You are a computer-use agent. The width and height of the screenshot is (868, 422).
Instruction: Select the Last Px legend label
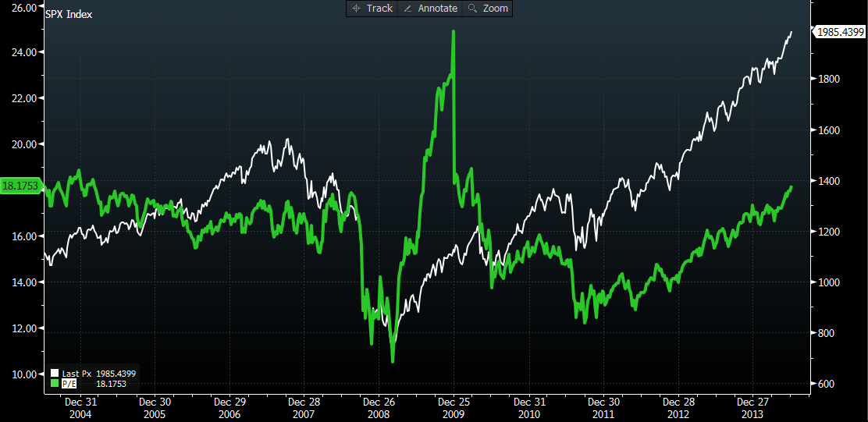point(76,374)
